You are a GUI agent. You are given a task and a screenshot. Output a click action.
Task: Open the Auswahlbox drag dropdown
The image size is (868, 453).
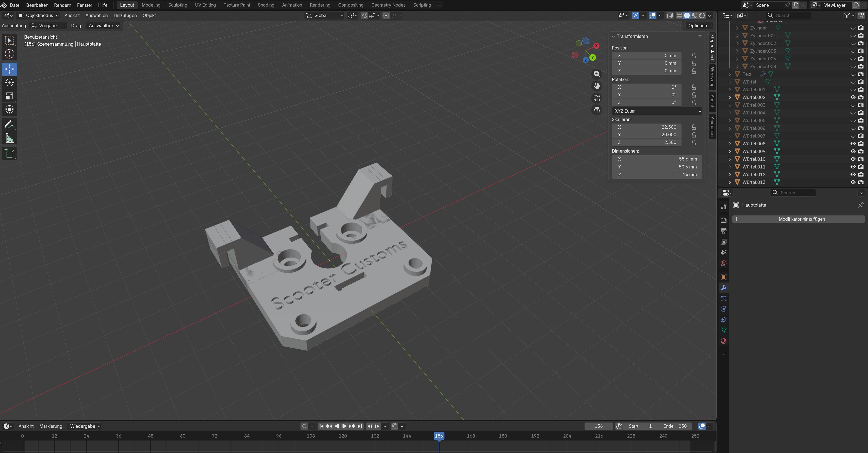pos(104,26)
